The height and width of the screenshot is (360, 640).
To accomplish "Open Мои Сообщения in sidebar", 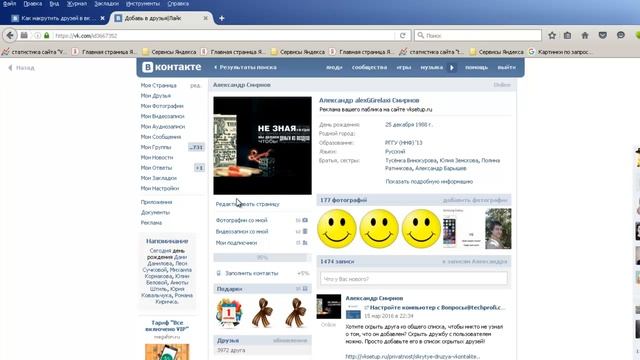I will click(161, 137).
